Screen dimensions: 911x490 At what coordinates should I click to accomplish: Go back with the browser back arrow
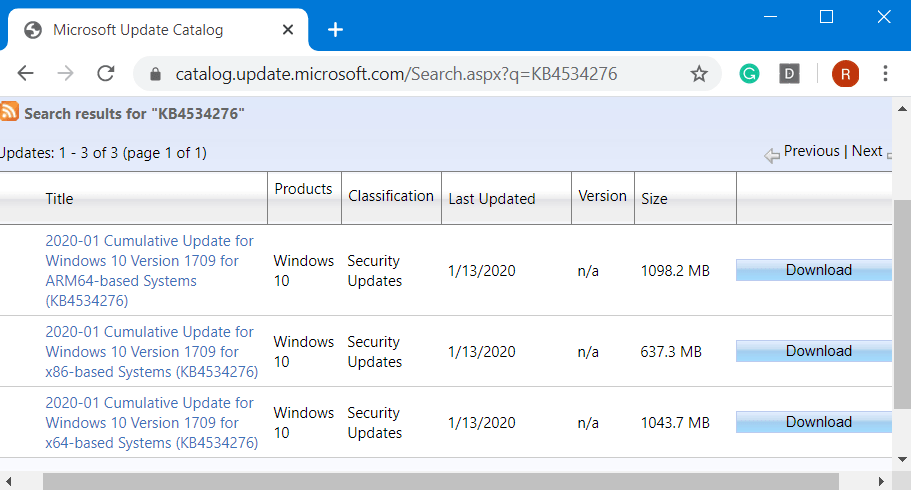click(x=26, y=74)
